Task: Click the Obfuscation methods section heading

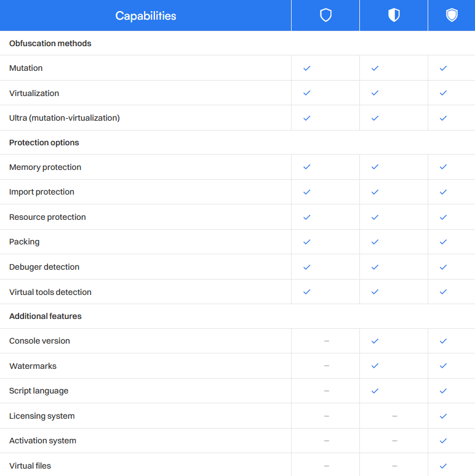Action: tap(50, 44)
